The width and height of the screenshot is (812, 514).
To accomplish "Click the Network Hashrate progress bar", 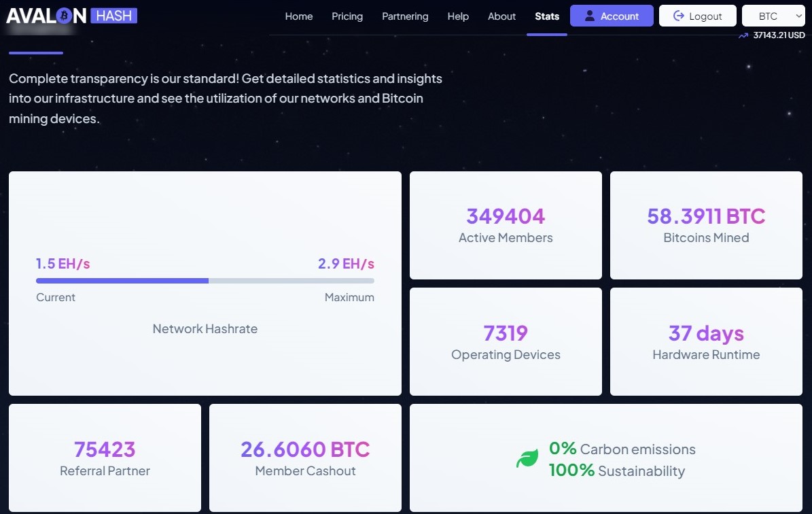I will click(205, 281).
